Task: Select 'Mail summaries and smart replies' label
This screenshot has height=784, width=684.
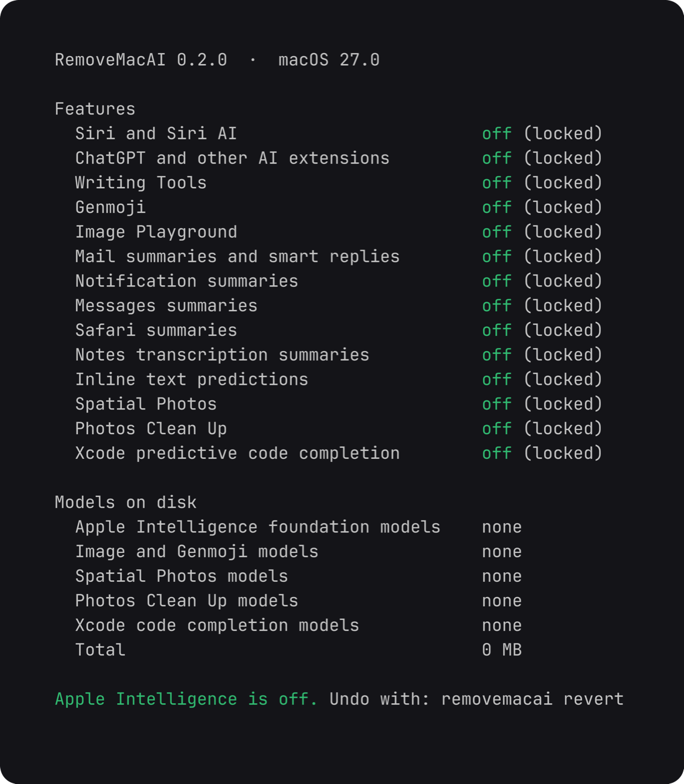Action: click(x=238, y=256)
